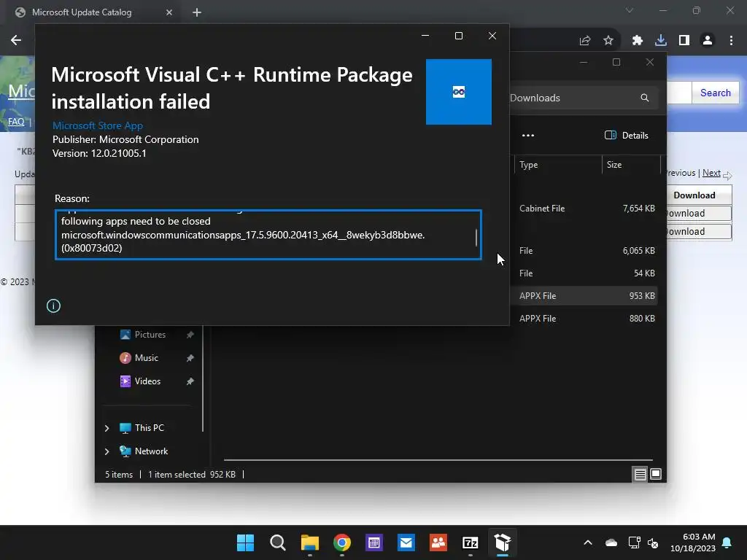Open the clock showing 6:03 AM
Viewport: 747px width, 560px height.
tap(693, 542)
